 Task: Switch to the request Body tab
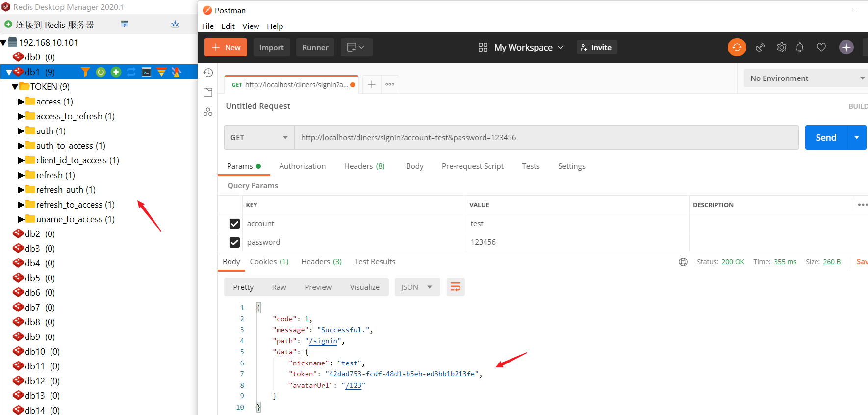click(x=415, y=166)
